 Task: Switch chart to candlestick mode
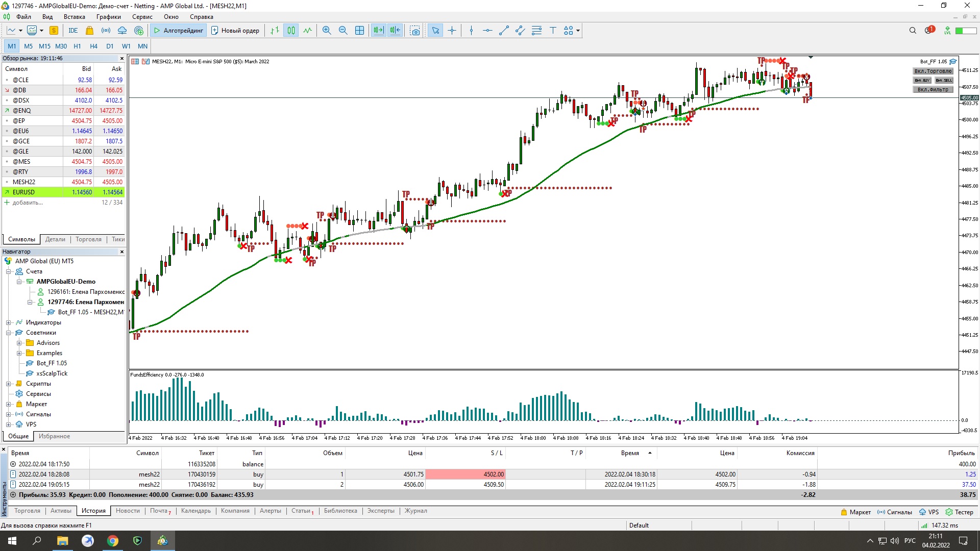point(291,31)
